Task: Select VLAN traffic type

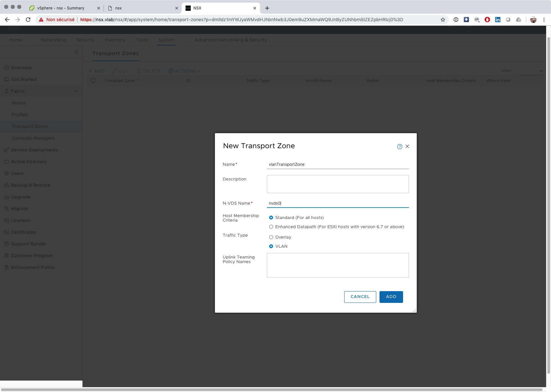Action: (271, 246)
